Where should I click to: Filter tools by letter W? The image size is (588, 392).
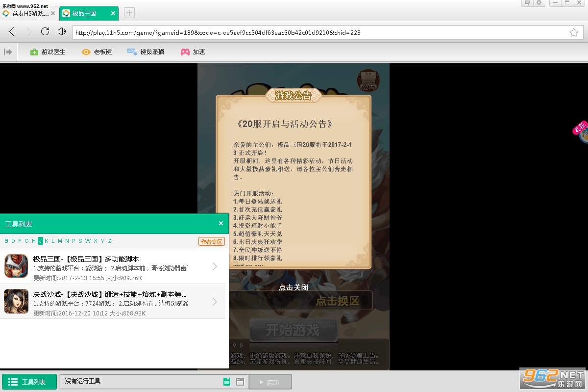pyautogui.click(x=88, y=241)
